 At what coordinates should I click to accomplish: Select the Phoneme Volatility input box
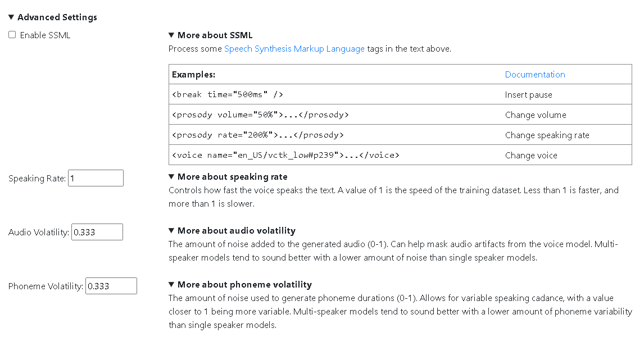click(111, 286)
